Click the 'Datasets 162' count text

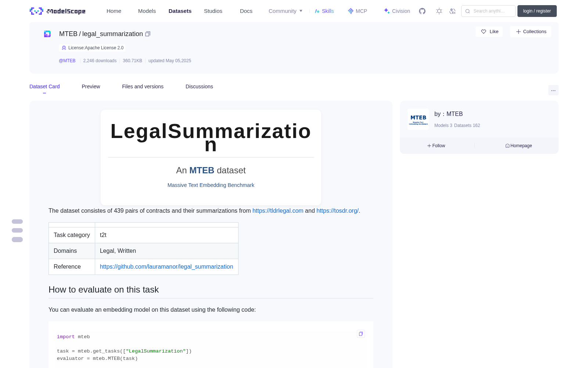pyautogui.click(x=467, y=125)
